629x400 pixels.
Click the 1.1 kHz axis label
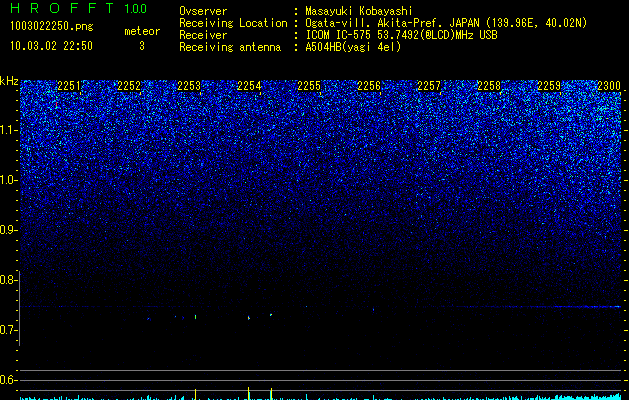[8, 130]
